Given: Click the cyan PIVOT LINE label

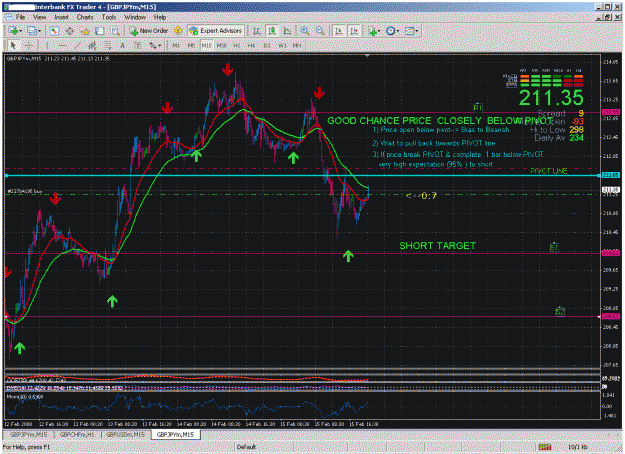Looking at the screenshot, I should pyautogui.click(x=549, y=171).
